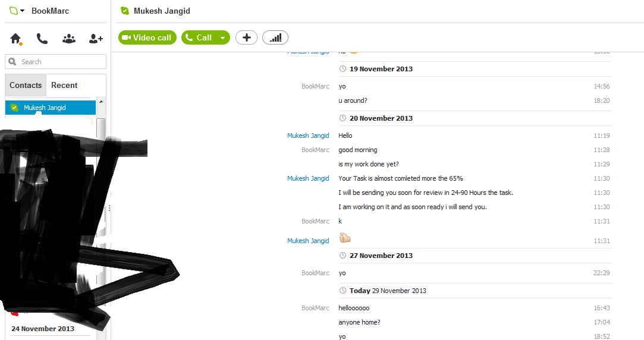This screenshot has height=340, width=644.
Task: Open the Skype Home icon
Action: 15,39
